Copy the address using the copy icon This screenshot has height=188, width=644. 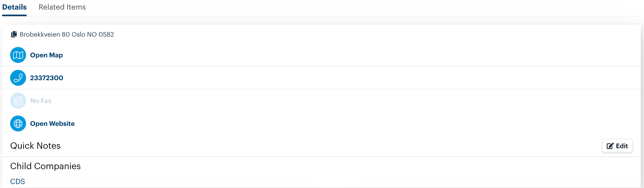click(x=14, y=34)
